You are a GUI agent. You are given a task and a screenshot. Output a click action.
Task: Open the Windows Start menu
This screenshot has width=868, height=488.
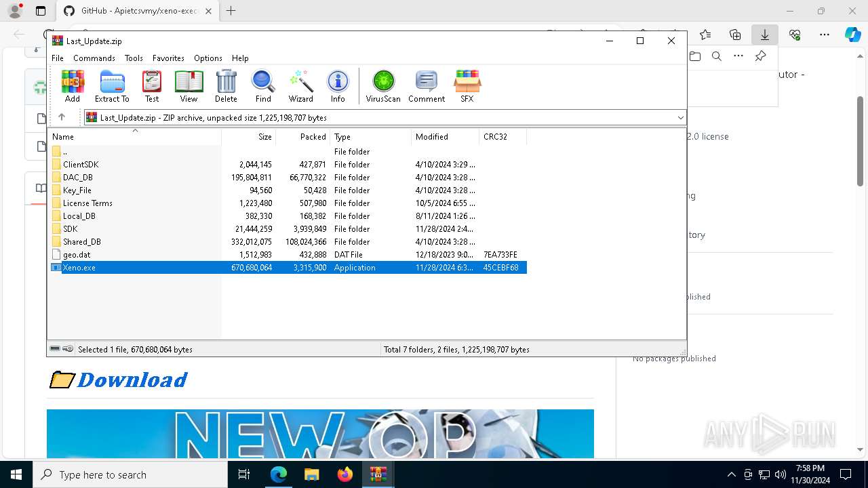[16, 474]
